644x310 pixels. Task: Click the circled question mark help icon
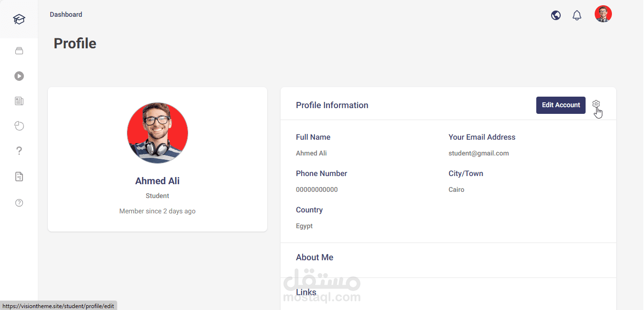click(19, 203)
